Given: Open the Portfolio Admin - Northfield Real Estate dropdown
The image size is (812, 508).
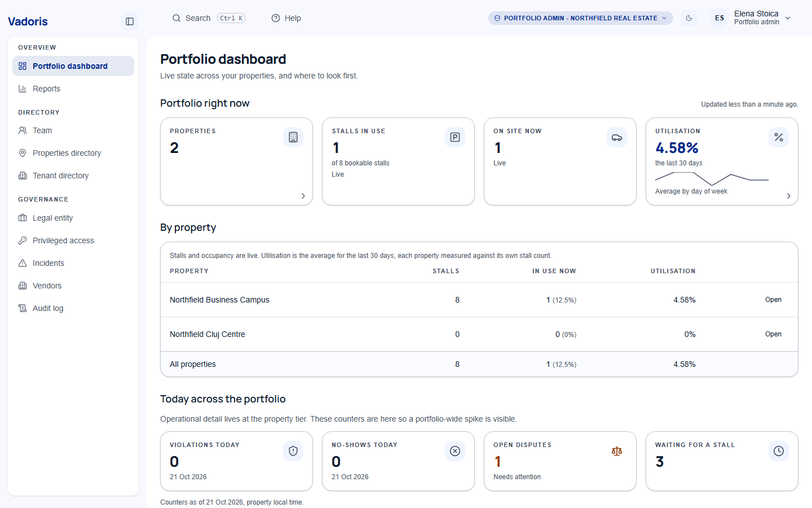Looking at the screenshot, I should tap(580, 18).
